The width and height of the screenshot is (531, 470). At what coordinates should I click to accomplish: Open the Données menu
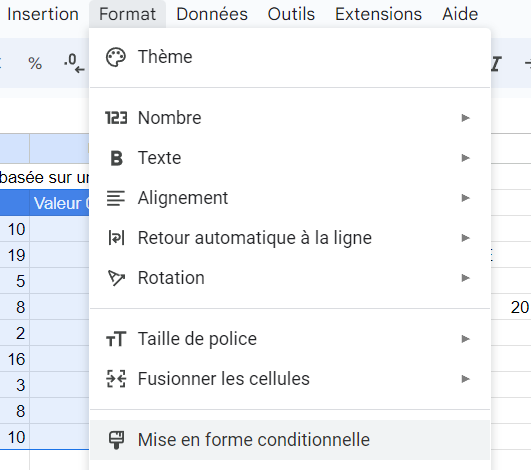(x=212, y=14)
